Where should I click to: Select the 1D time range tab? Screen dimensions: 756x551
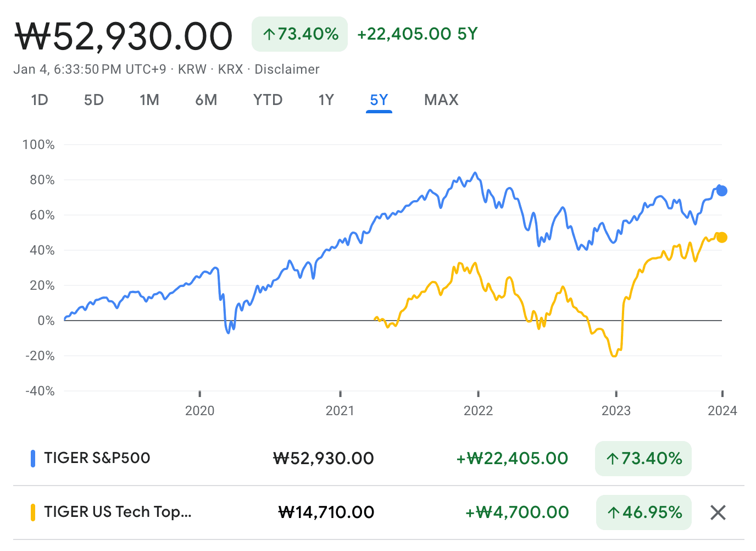pyautogui.click(x=40, y=100)
